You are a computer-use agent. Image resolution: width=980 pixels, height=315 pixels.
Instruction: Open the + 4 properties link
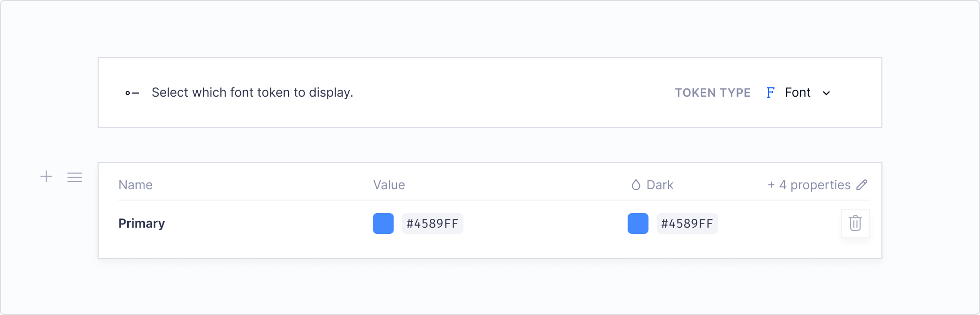(809, 185)
